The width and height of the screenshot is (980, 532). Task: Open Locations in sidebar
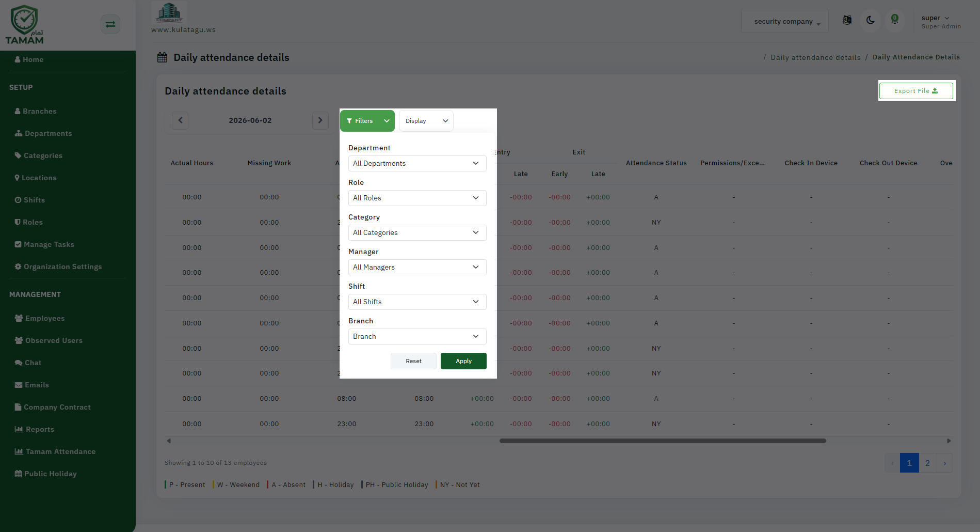click(x=36, y=178)
